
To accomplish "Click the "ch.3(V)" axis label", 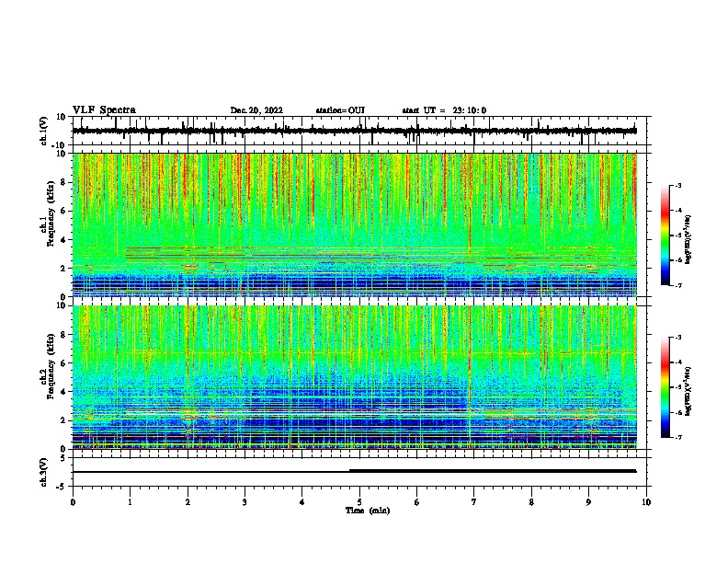I will coord(44,473).
